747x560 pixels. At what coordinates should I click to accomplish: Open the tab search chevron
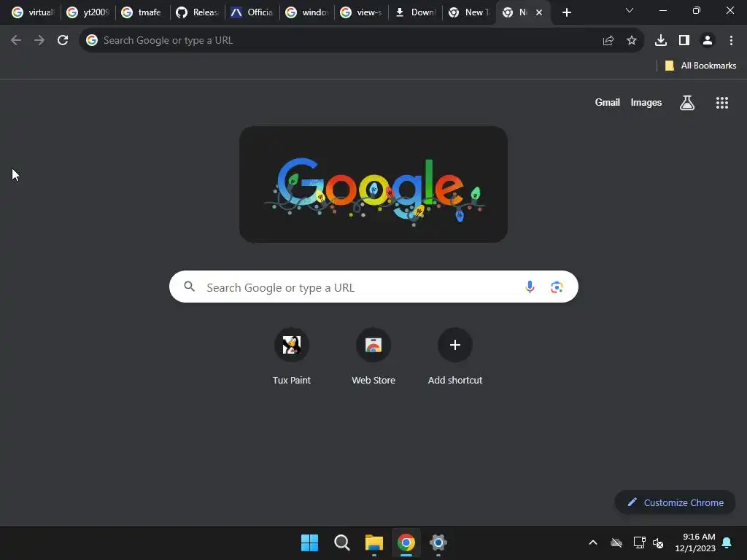coord(630,10)
